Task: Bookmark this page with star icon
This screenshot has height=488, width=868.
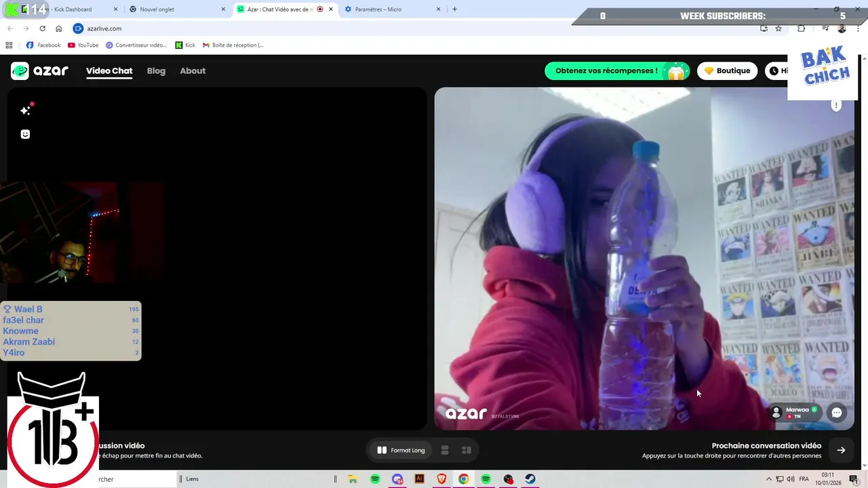Action: (x=778, y=28)
